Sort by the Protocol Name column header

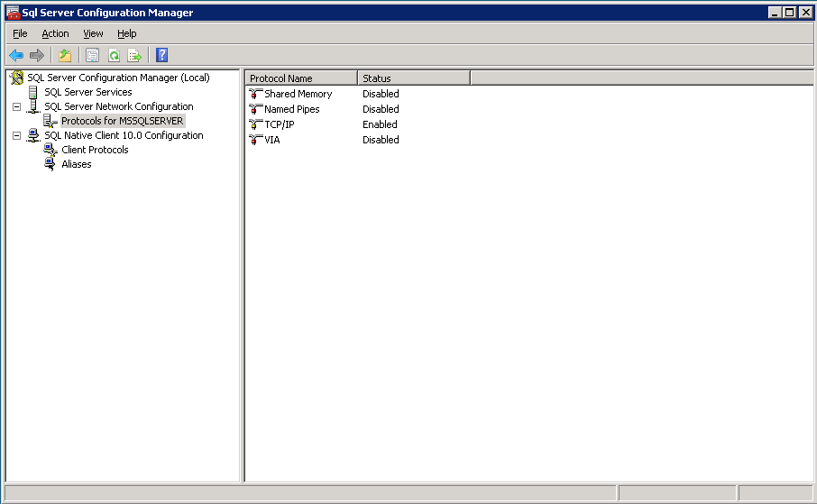301,78
